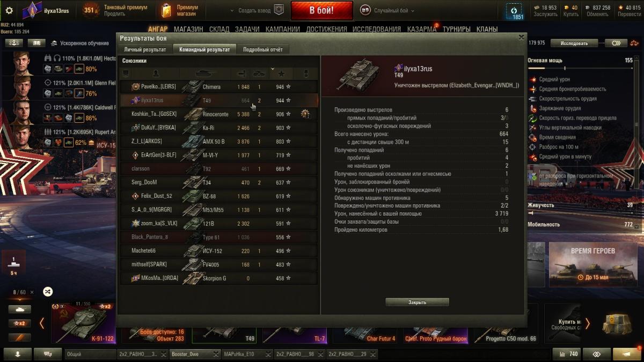
Task: Open notifications megaphone button
Action: 626,354
